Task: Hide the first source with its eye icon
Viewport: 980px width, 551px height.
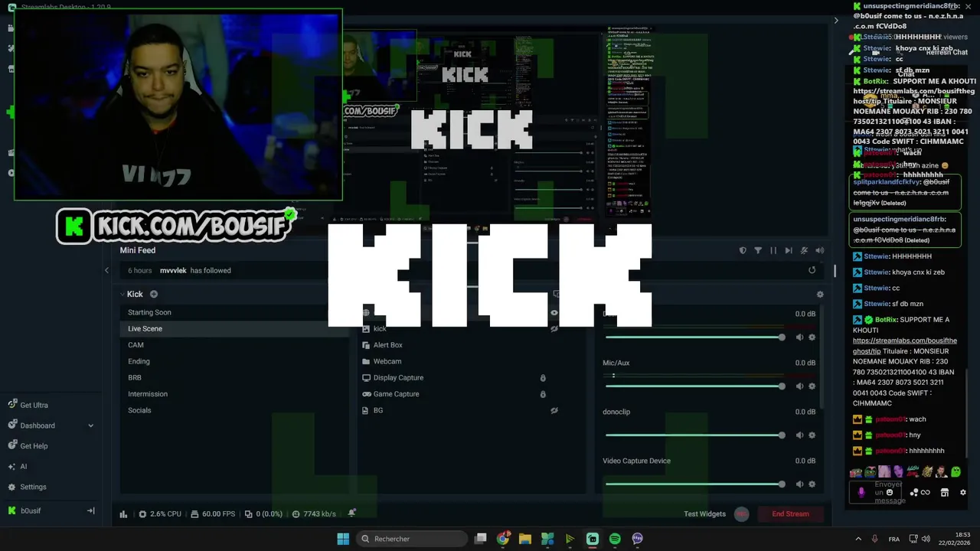Action: (x=554, y=312)
